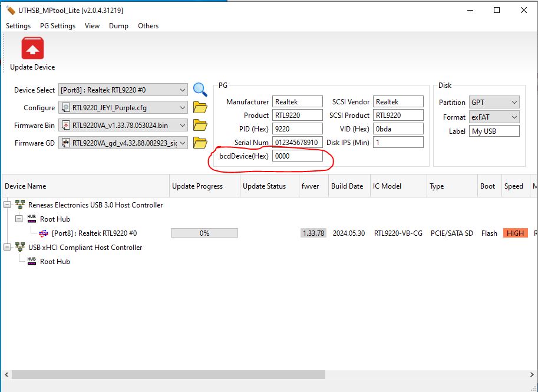
Task: Click the PCIE/SATA SD type cell
Action: point(452,233)
